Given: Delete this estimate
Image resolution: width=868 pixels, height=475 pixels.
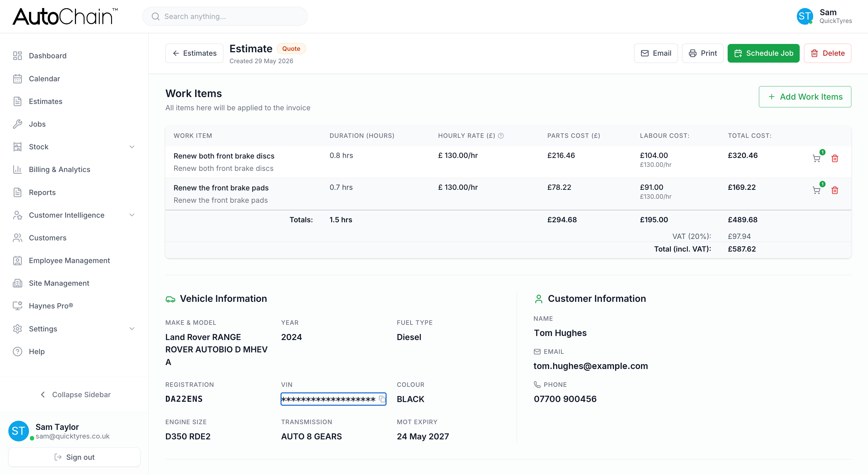Looking at the screenshot, I should coord(828,53).
